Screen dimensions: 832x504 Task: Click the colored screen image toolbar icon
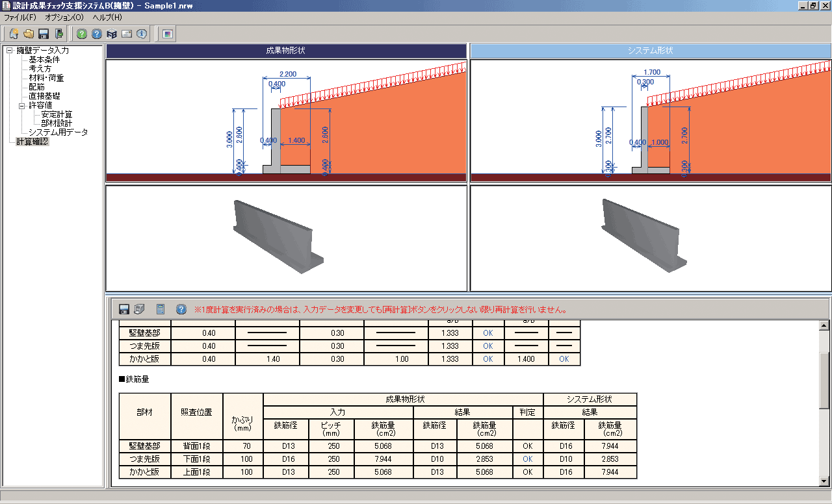tap(168, 34)
